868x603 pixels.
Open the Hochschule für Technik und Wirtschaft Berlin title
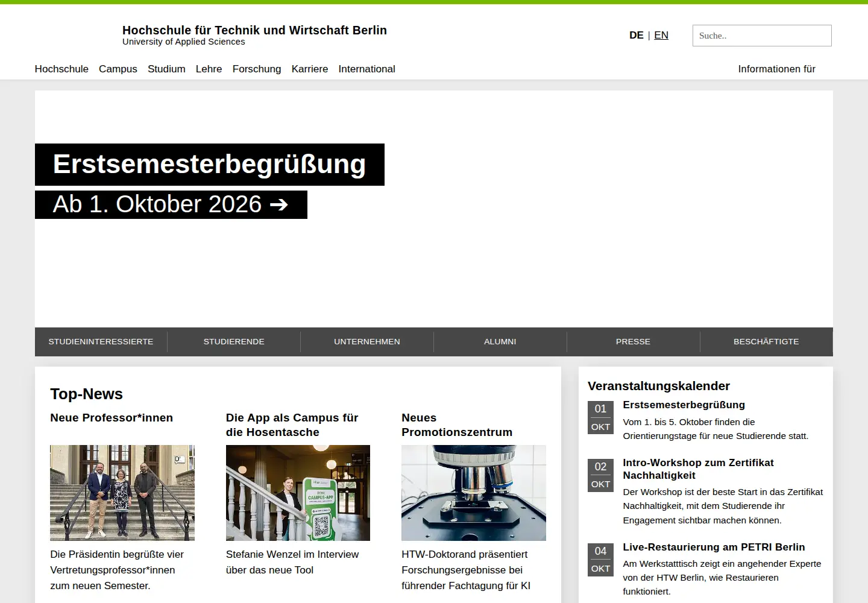[254, 30]
